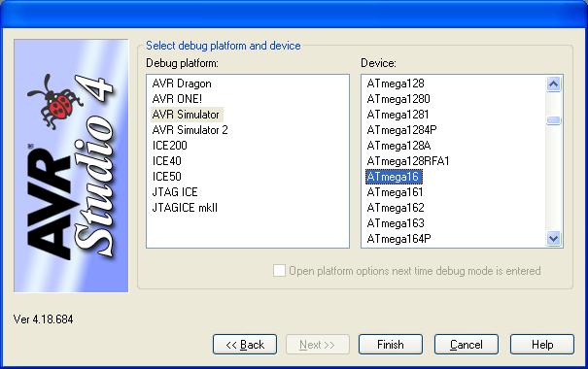
Task: Select ATmega162 device
Action: pos(396,208)
